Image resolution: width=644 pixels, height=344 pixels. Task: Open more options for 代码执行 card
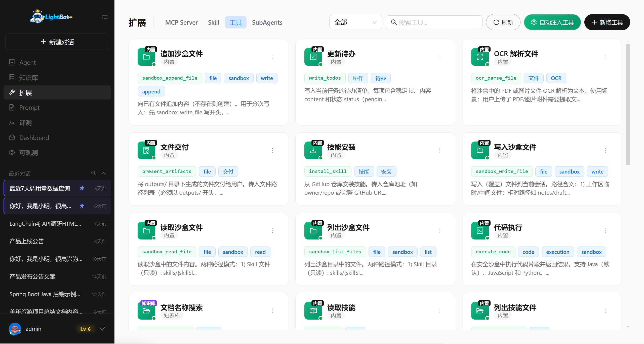coord(606,231)
